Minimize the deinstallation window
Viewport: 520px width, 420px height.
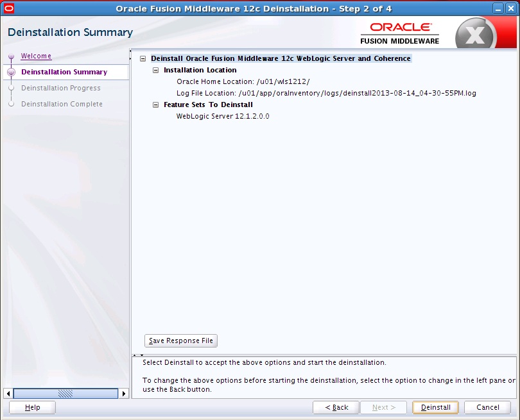[x=498, y=8]
